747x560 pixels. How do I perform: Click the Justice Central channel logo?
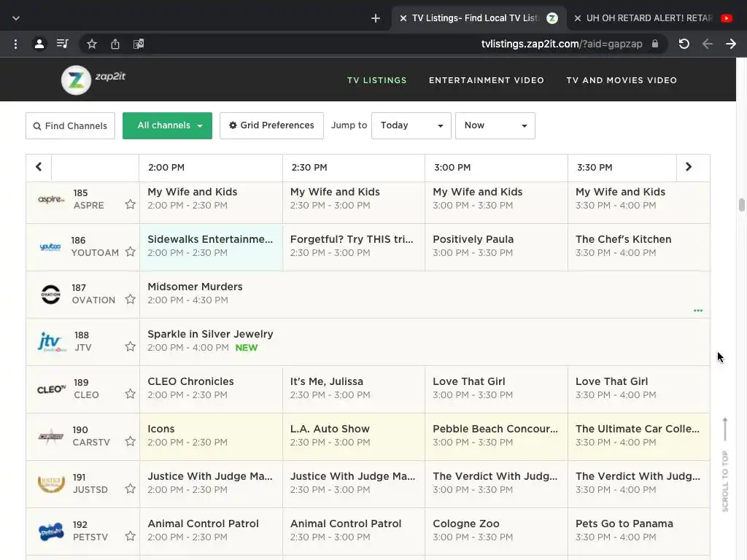[51, 484]
